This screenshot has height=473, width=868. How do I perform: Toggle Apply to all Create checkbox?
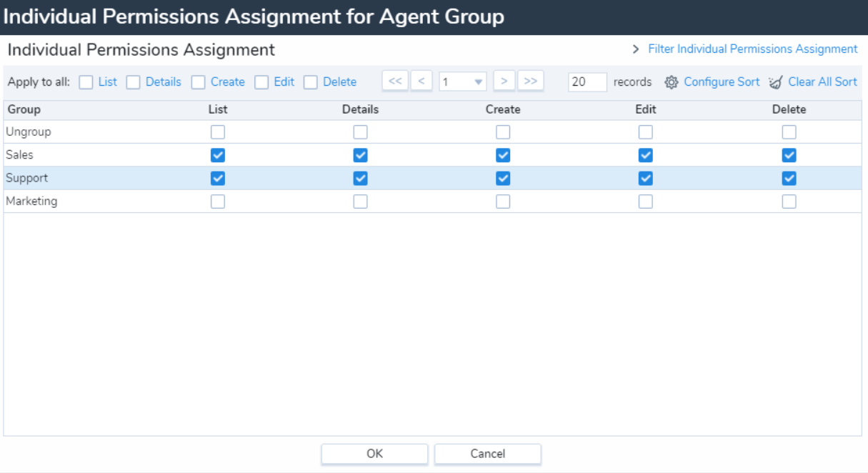coord(199,82)
